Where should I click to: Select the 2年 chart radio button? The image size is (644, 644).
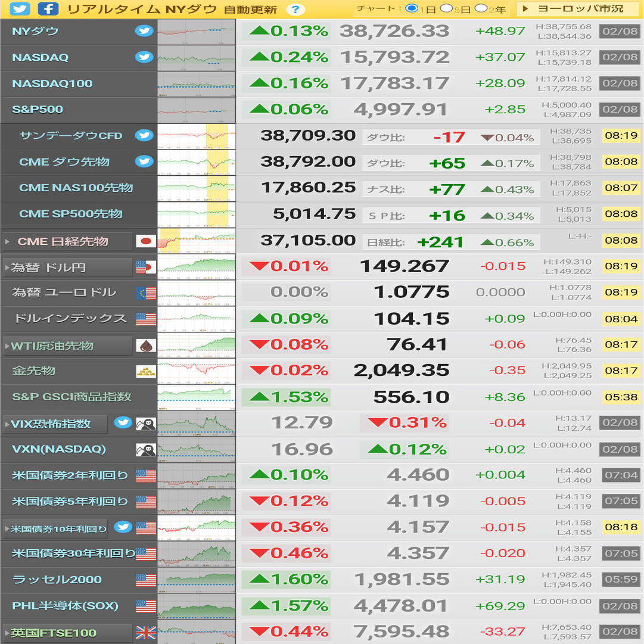(x=481, y=8)
